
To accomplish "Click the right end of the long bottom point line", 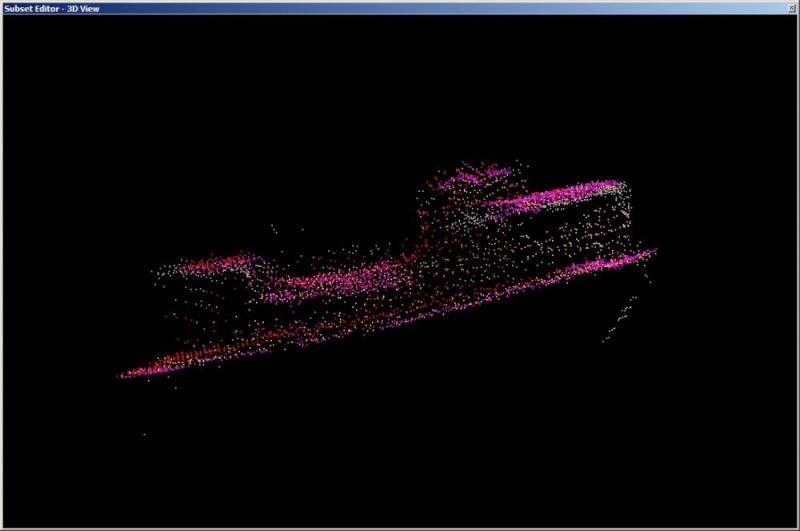I will pos(648,252).
